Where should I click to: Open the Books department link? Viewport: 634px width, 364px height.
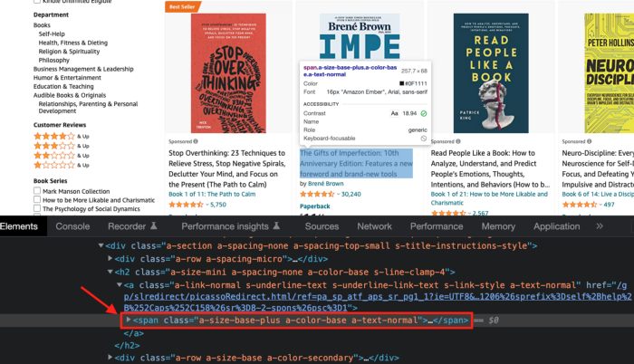point(42,25)
